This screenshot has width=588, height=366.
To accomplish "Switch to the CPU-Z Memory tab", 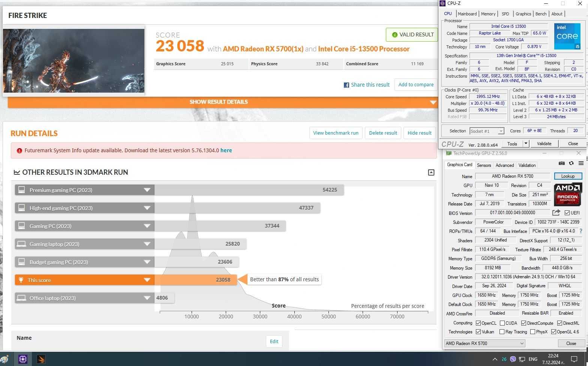I will coord(488,14).
